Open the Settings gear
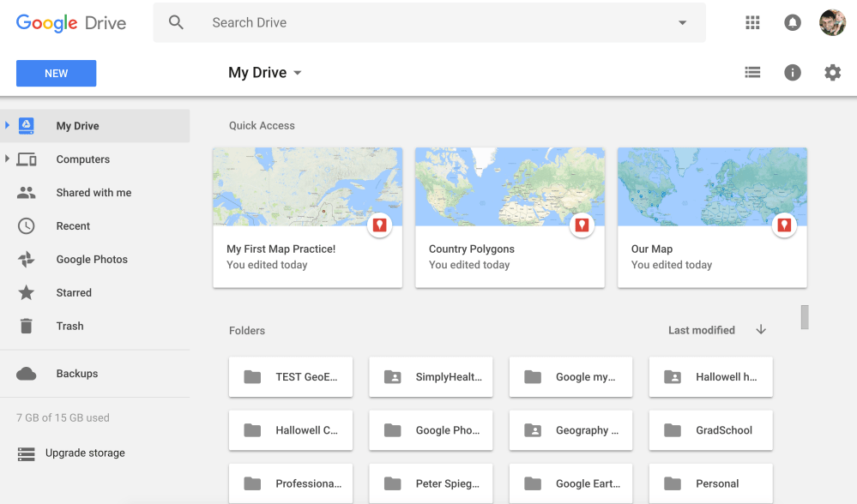This screenshot has width=857, height=504. [832, 73]
